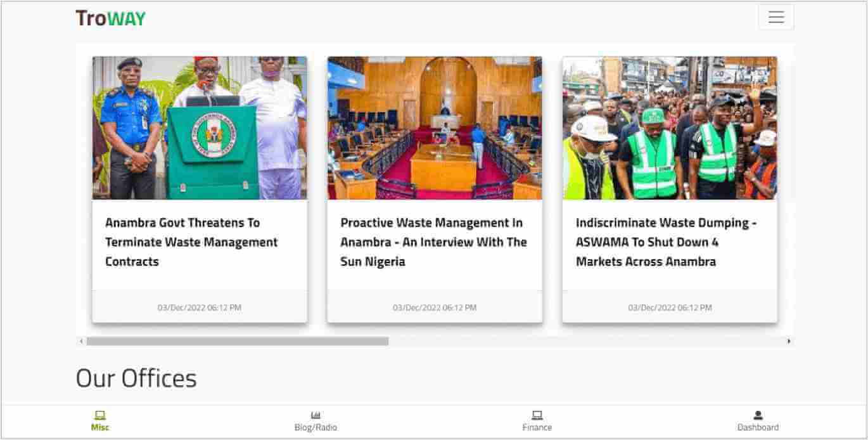Open the Dashboard tab label
Image resolution: width=868 pixels, height=440 pixels.
point(758,428)
